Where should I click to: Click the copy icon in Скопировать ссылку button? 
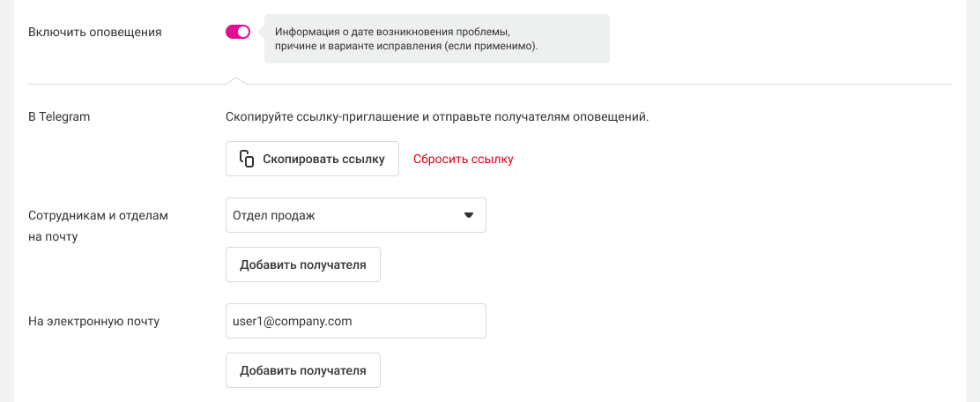tap(247, 160)
